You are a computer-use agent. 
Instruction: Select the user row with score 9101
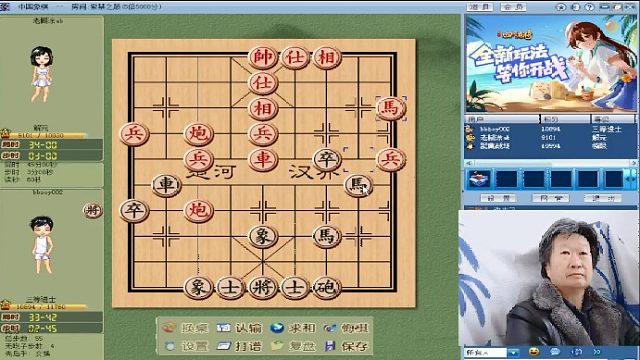(551, 138)
